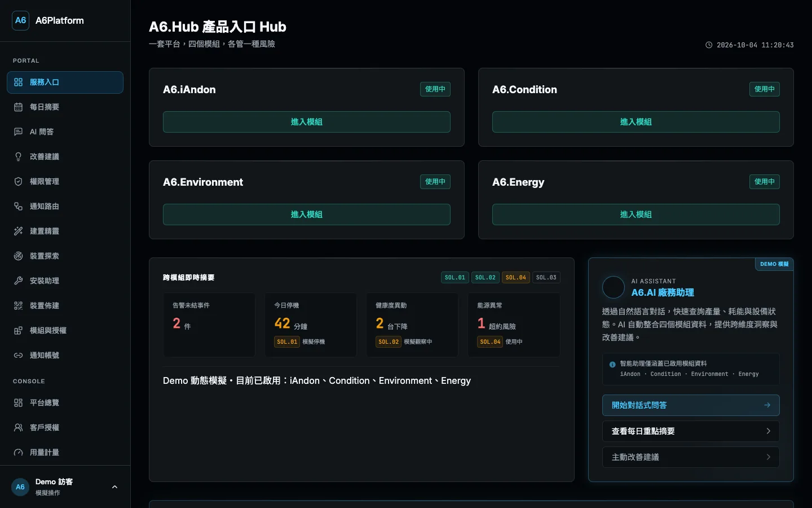This screenshot has width=812, height=508.
Task: Click the 改善建議 lightbulb icon
Action: [18, 157]
